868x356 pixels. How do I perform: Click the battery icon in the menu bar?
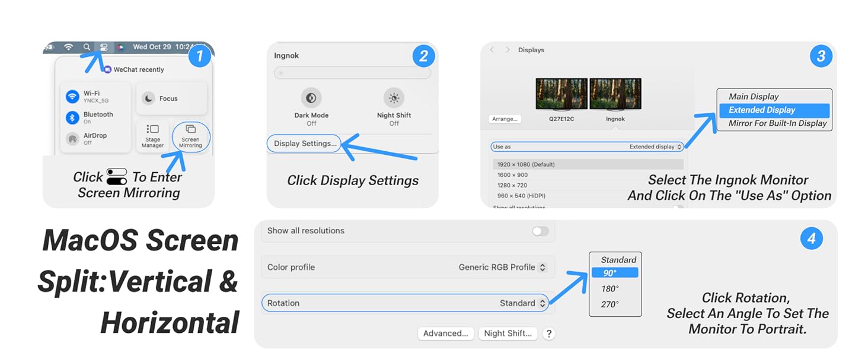point(49,46)
